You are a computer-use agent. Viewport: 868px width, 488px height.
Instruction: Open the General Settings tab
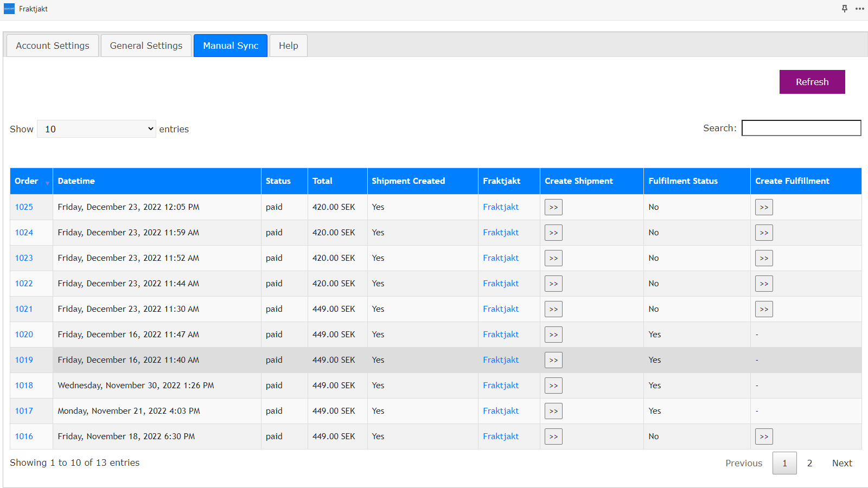click(x=146, y=46)
